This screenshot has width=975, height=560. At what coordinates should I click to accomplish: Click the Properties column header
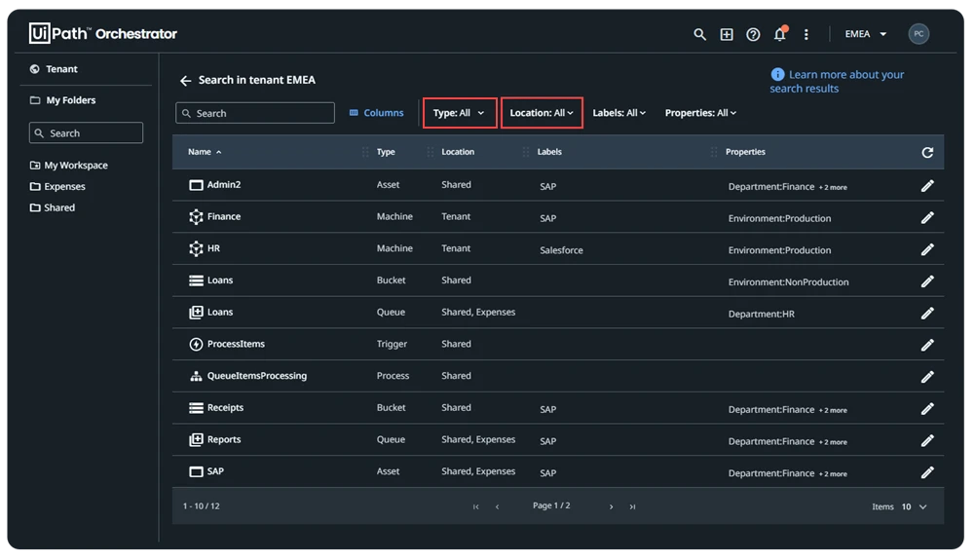745,152
